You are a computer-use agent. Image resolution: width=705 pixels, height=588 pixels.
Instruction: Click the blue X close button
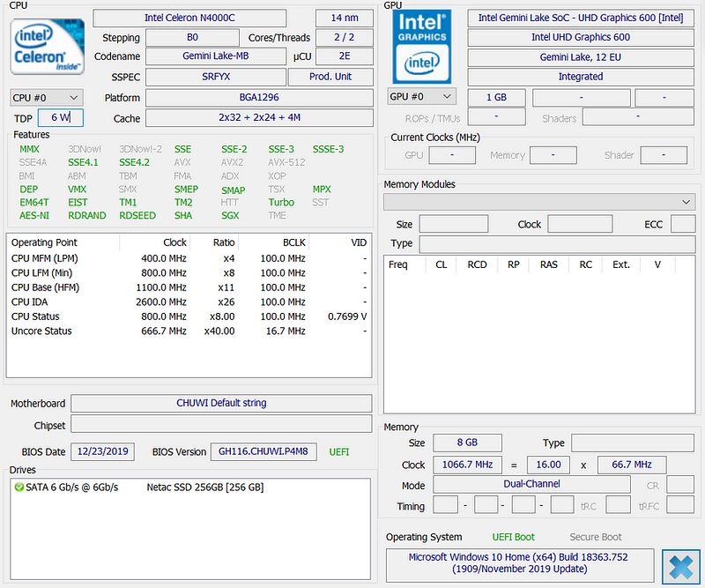(680, 567)
